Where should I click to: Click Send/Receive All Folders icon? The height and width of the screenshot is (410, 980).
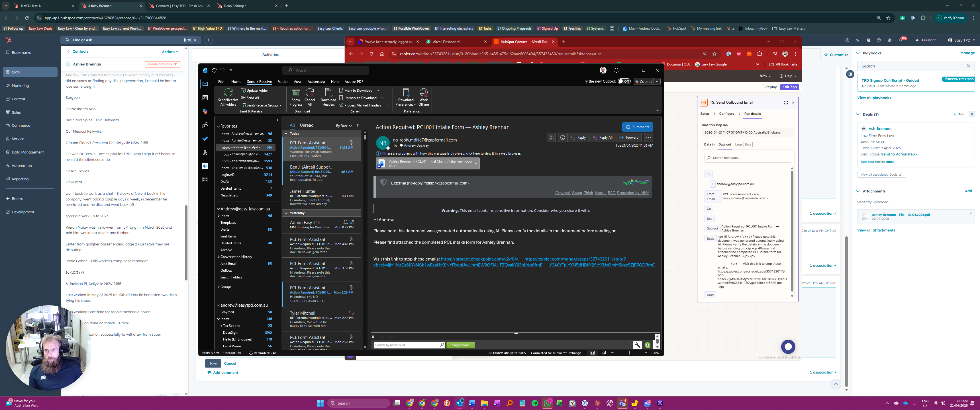coord(228,93)
